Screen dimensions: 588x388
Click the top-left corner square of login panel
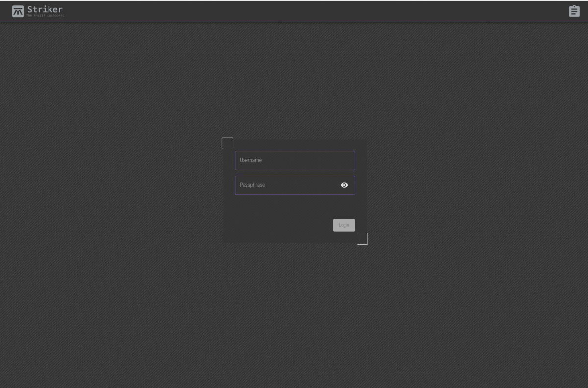click(x=227, y=143)
